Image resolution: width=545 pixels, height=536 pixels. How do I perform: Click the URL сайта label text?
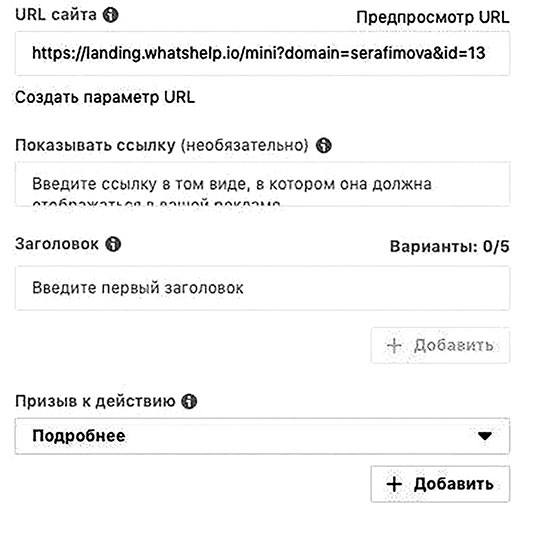56,15
